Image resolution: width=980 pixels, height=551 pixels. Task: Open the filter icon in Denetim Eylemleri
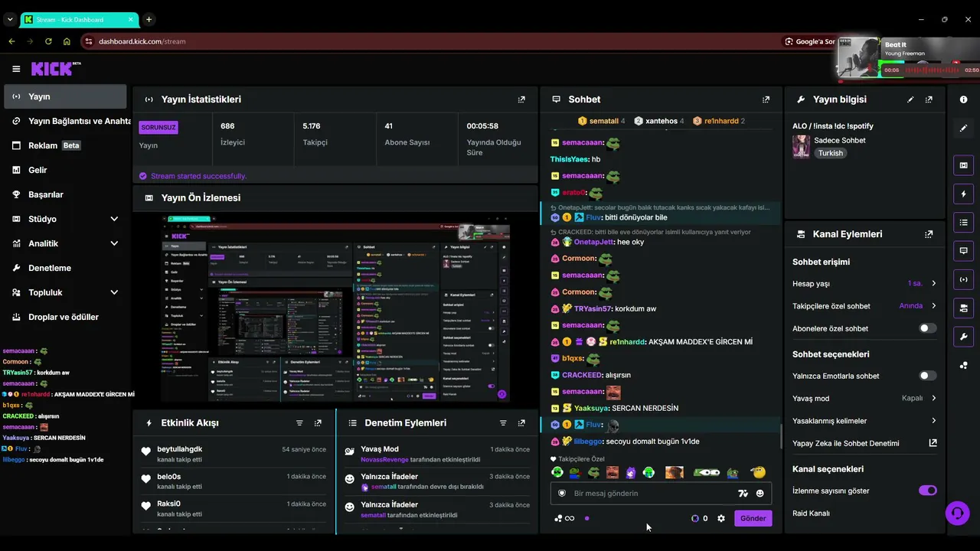tap(503, 423)
